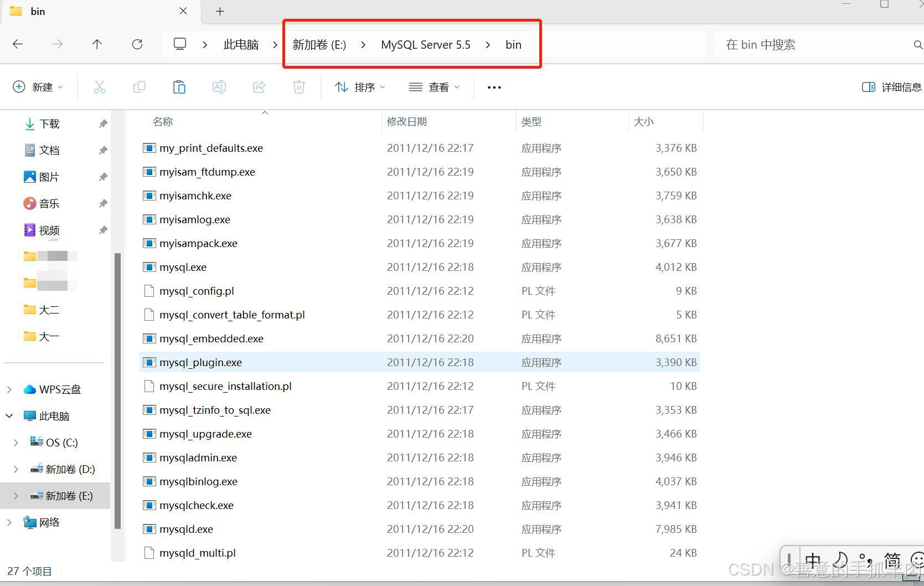Click the Delete trash icon
Screen dimensions: 924x586
(299, 87)
